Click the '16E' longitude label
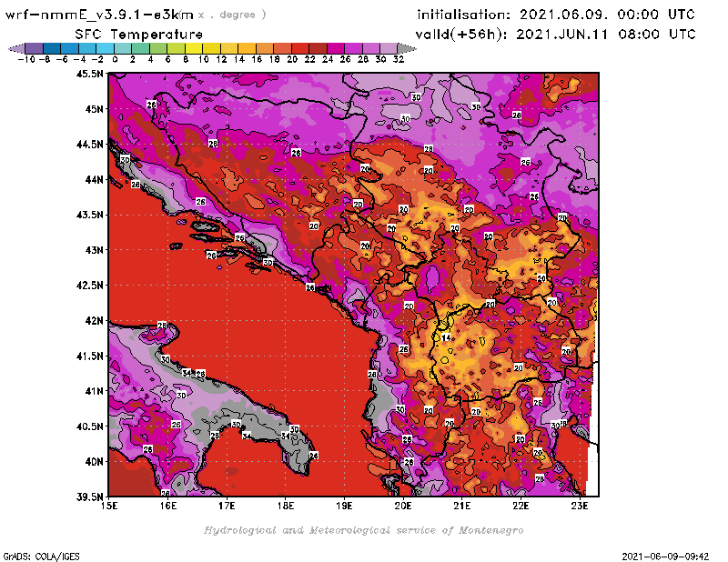The image size is (728, 562). pos(168,507)
